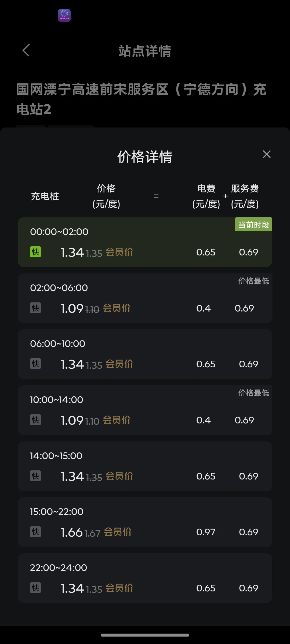
Task: Tap the purple app icon in status bar
Action: pos(64,15)
